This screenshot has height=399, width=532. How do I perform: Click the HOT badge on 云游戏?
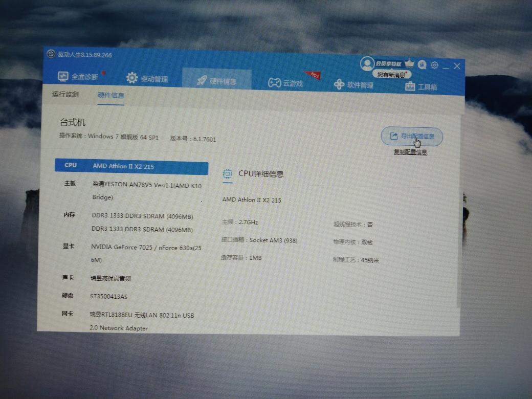click(x=314, y=75)
